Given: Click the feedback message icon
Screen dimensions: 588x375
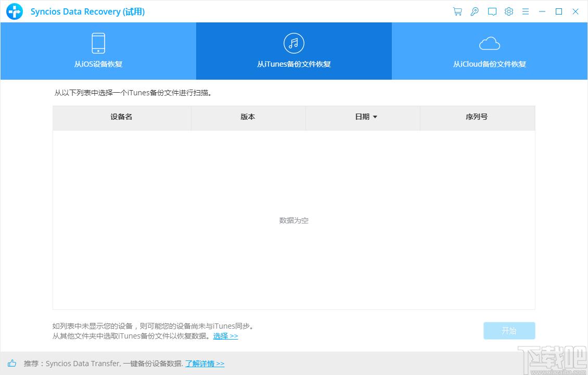Looking at the screenshot, I should pyautogui.click(x=492, y=11).
